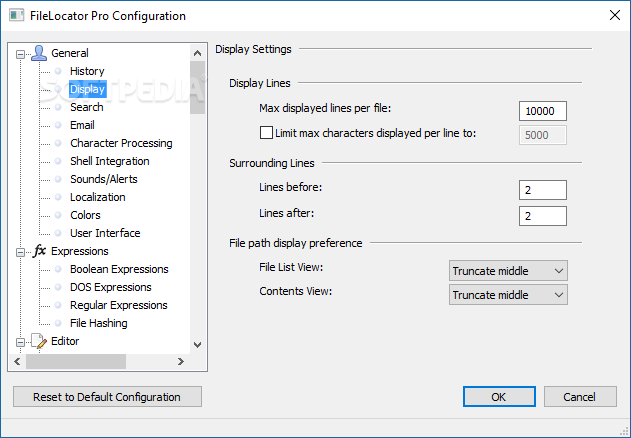Click the General user icon in tree
Screen dimensions: 631x438
point(39,53)
